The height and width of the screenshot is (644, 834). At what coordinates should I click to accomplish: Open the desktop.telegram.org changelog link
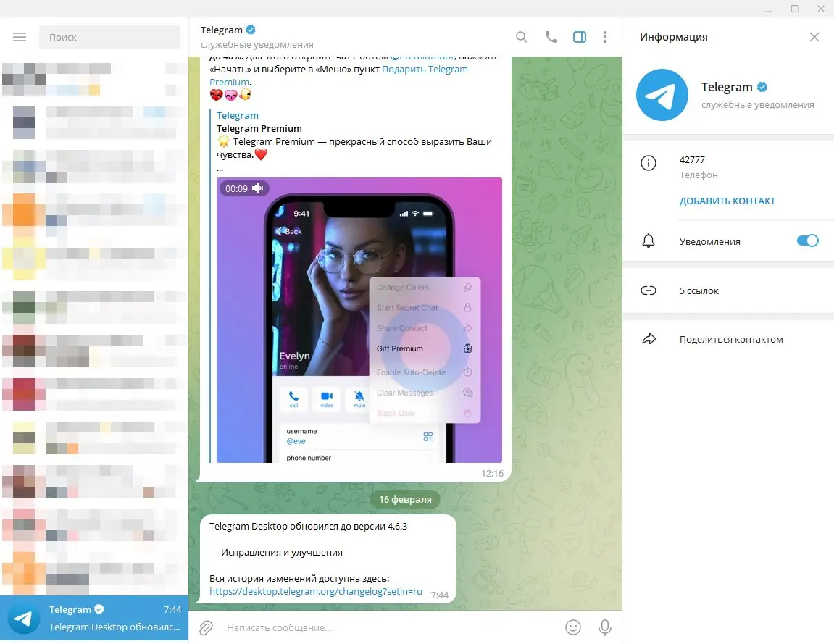[315, 591]
